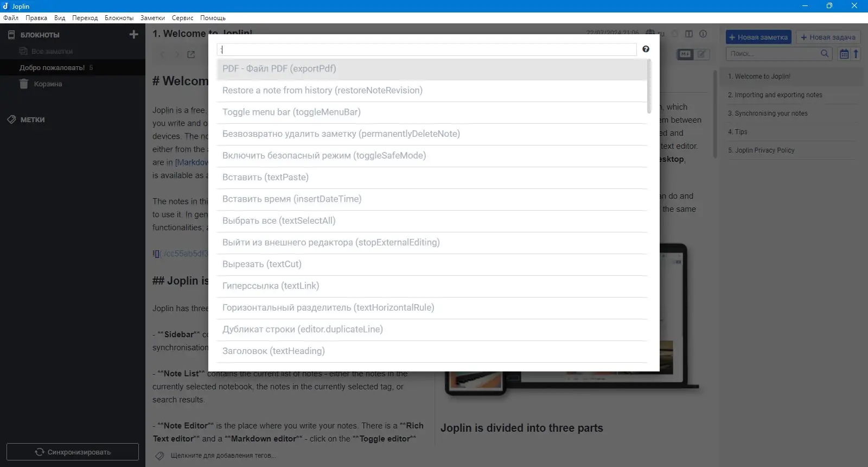The height and width of the screenshot is (467, 868).
Task: Select the 'Добро пожаловать!' notebook
Action: point(73,67)
